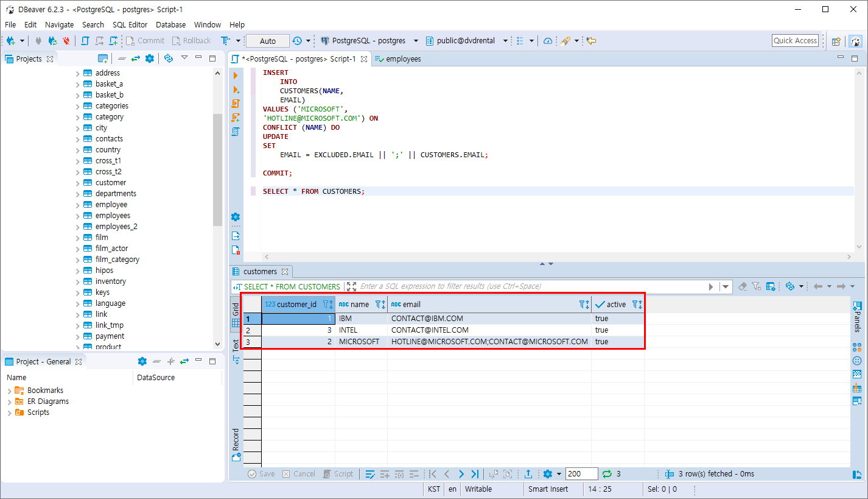Collapse all nodes in Projects panel
Screen dimensions: 868x499
(x=122, y=58)
